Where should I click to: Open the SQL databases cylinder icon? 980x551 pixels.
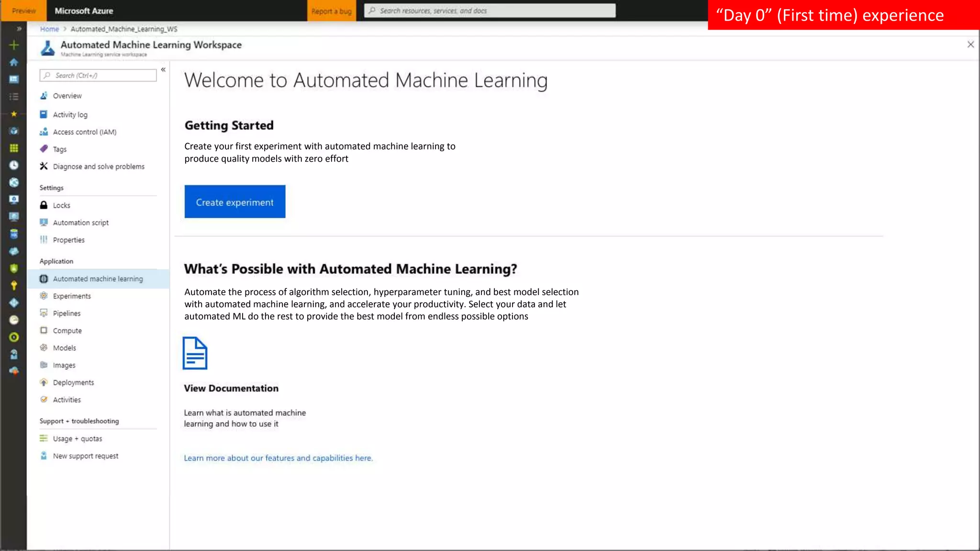(x=14, y=234)
